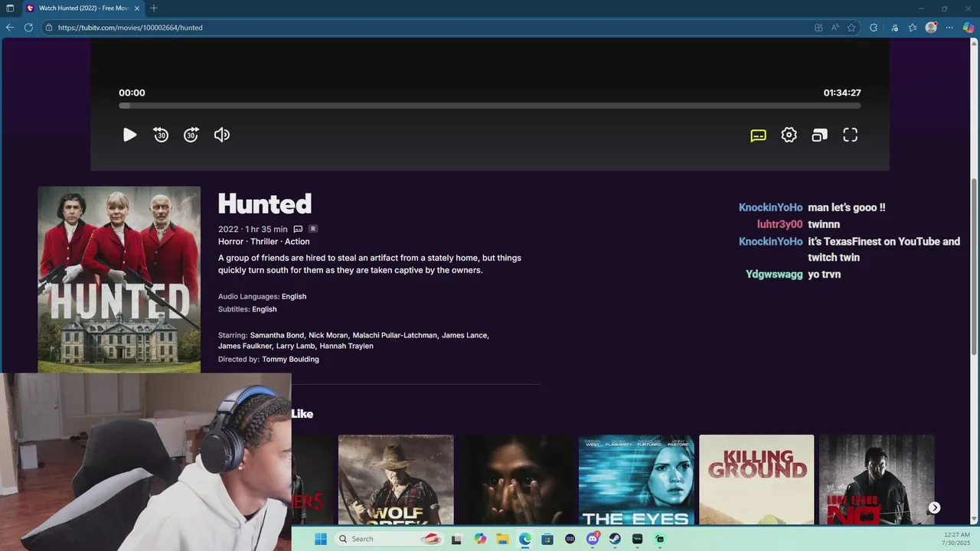Toggle closed captions in the player
980x551 pixels.
point(758,135)
